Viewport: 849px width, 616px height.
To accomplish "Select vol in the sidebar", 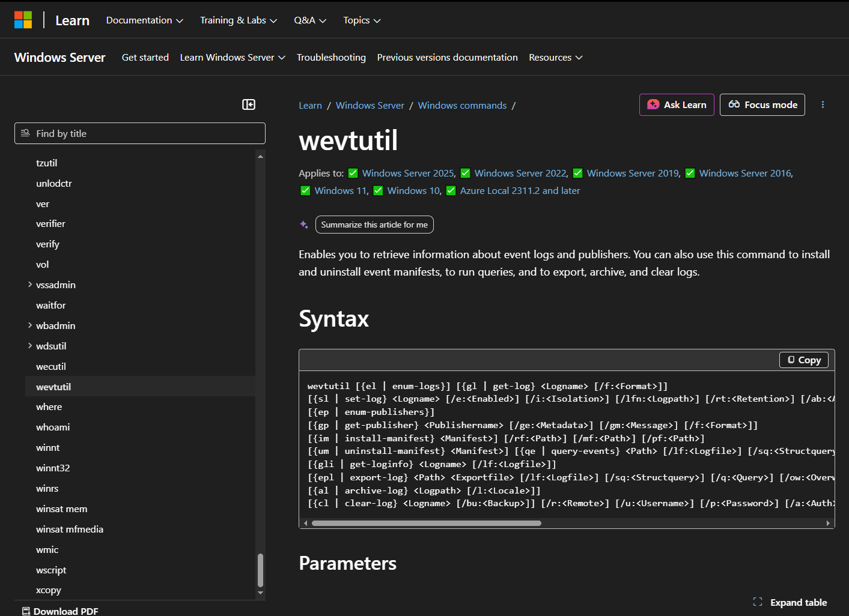I will pos(42,264).
